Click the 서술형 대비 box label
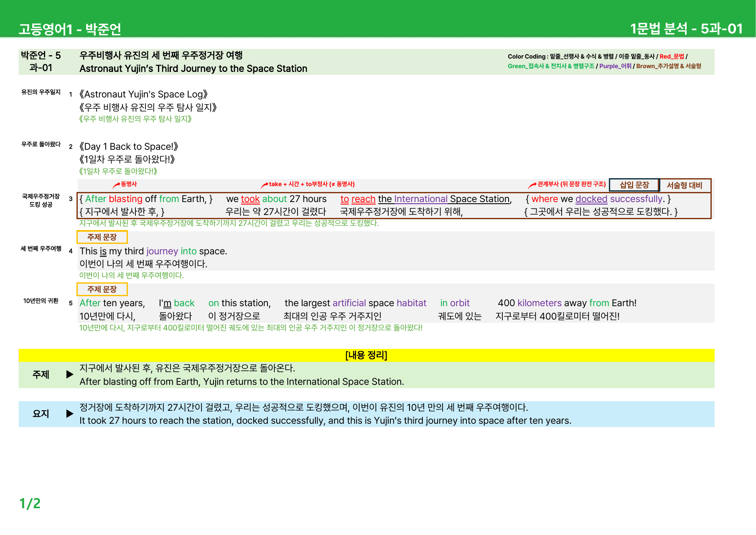This screenshot has width=756, height=535. coord(685,185)
